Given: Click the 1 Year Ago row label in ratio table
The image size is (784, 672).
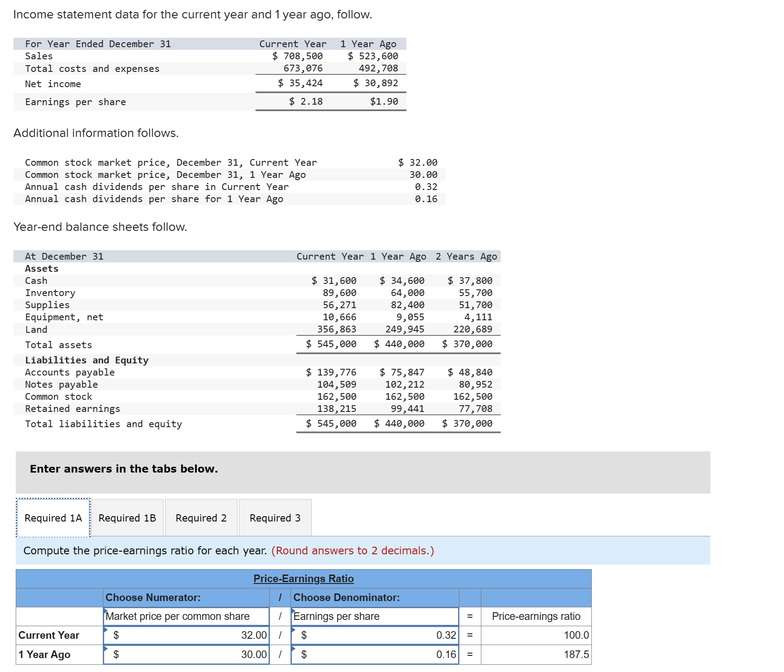Looking at the screenshot, I should pos(44,654).
